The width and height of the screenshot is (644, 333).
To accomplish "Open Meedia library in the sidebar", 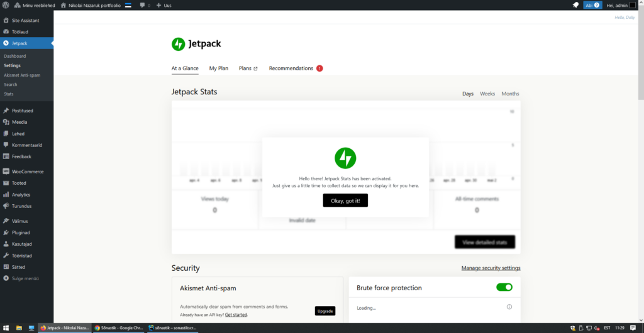I will tap(19, 122).
